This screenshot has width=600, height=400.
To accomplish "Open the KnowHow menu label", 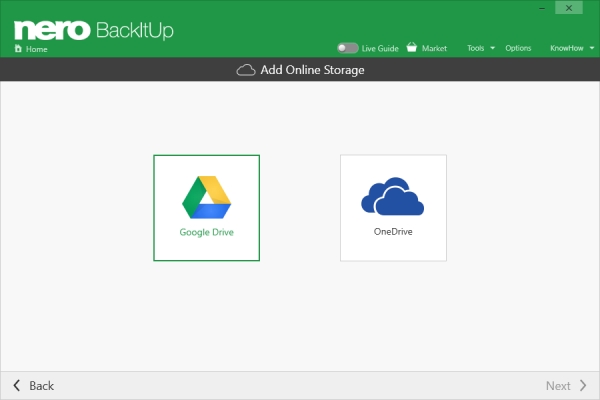I will pyautogui.click(x=566, y=48).
